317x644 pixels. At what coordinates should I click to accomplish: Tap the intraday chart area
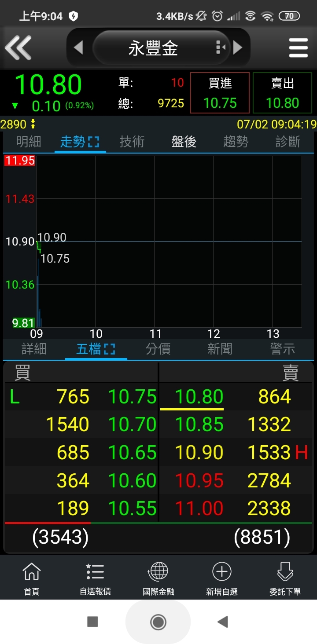(x=169, y=241)
